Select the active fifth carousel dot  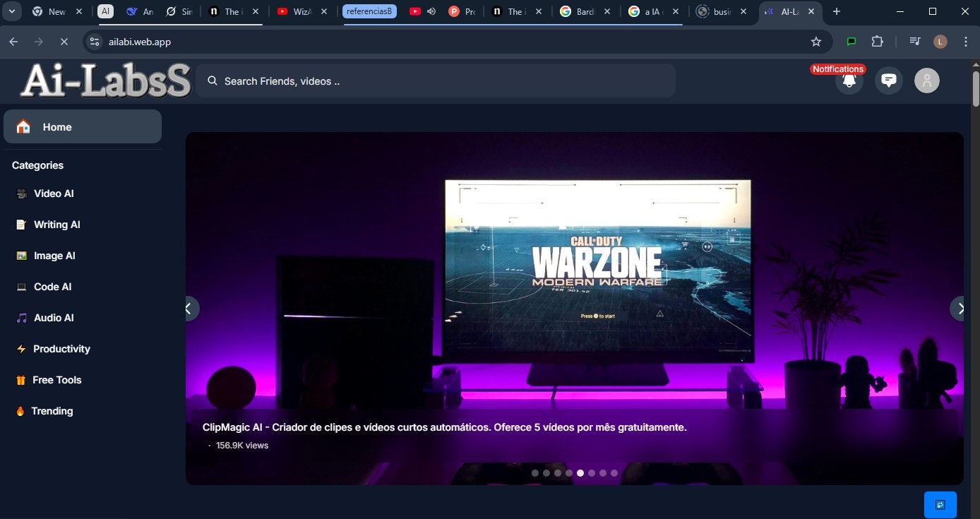click(x=580, y=473)
